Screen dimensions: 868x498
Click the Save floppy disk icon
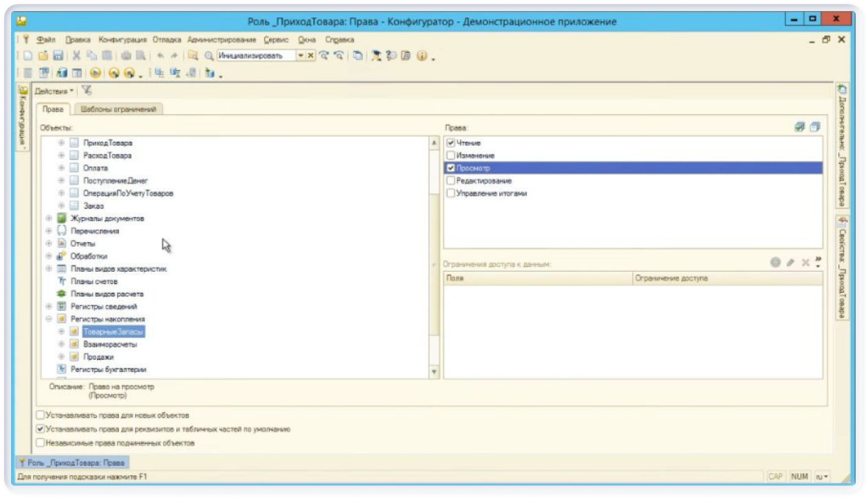pyautogui.click(x=58, y=56)
